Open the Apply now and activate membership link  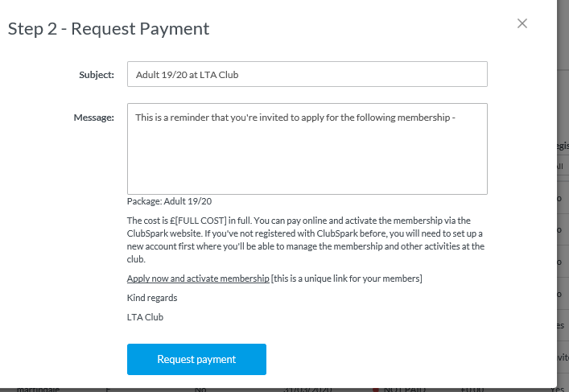(x=198, y=279)
